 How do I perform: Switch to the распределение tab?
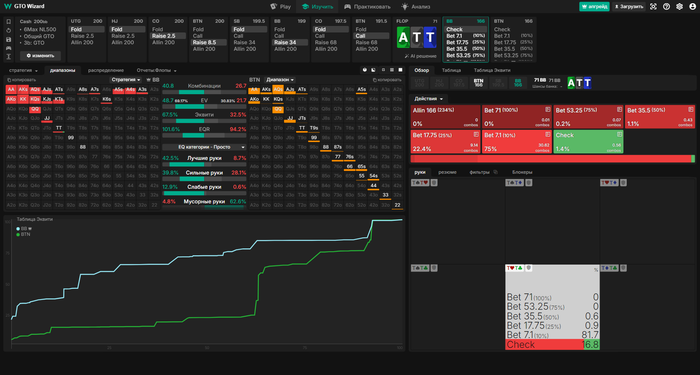coord(106,70)
